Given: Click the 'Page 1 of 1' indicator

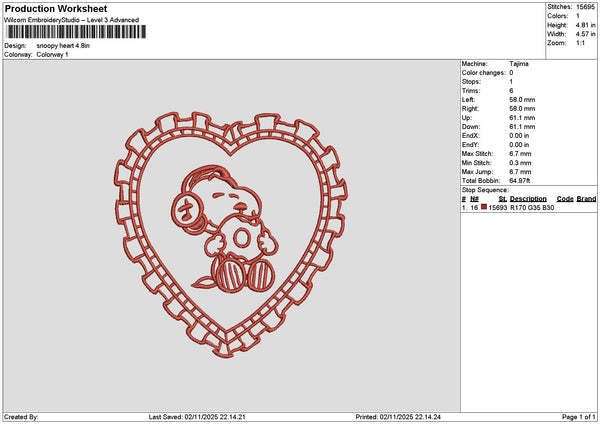Looking at the screenshot, I should click(579, 417).
